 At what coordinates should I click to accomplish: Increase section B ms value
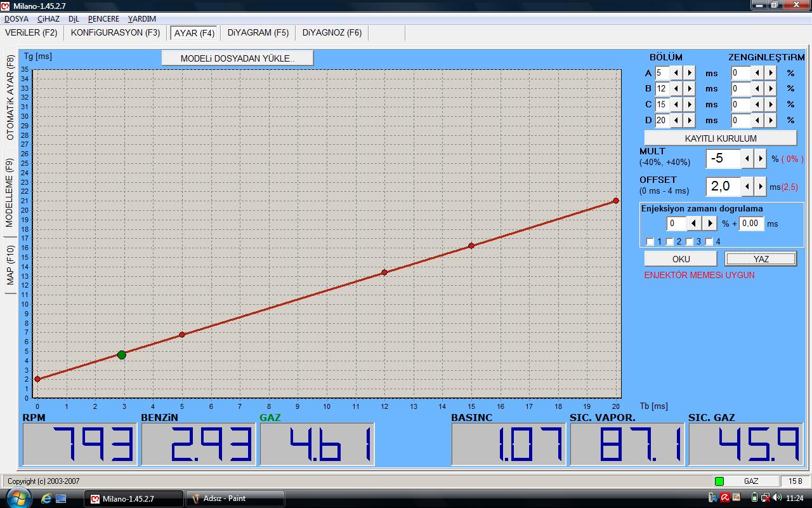coord(690,89)
